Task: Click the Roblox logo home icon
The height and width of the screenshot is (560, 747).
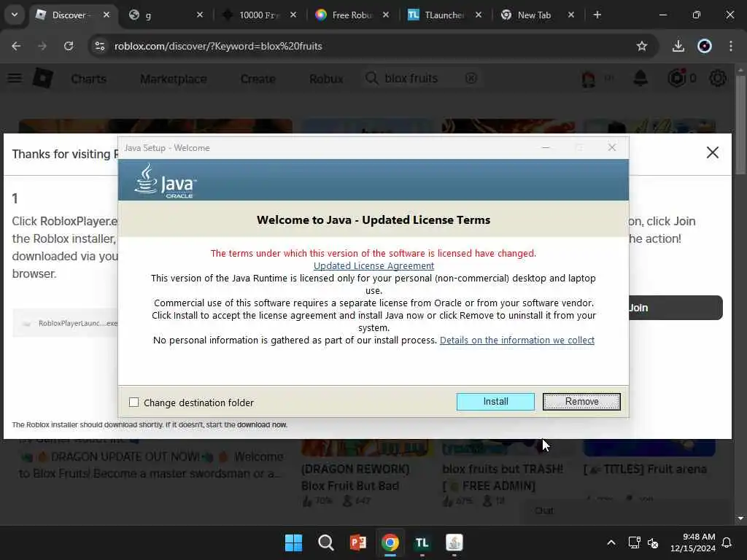Action: [x=42, y=78]
